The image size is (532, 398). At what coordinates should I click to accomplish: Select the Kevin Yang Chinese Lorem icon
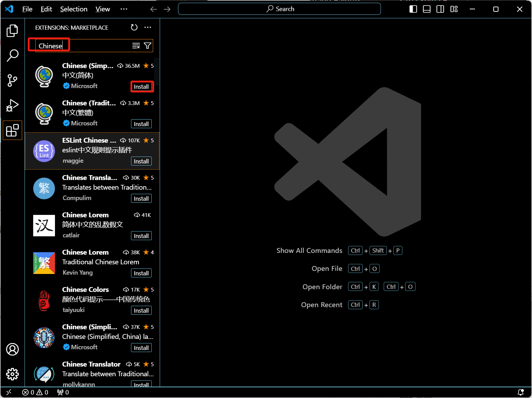pos(44,263)
